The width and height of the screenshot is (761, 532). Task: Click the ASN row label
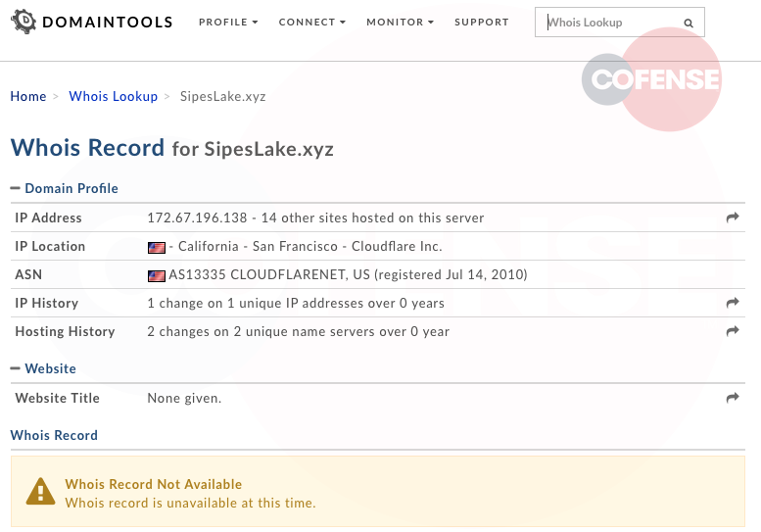coord(28,274)
